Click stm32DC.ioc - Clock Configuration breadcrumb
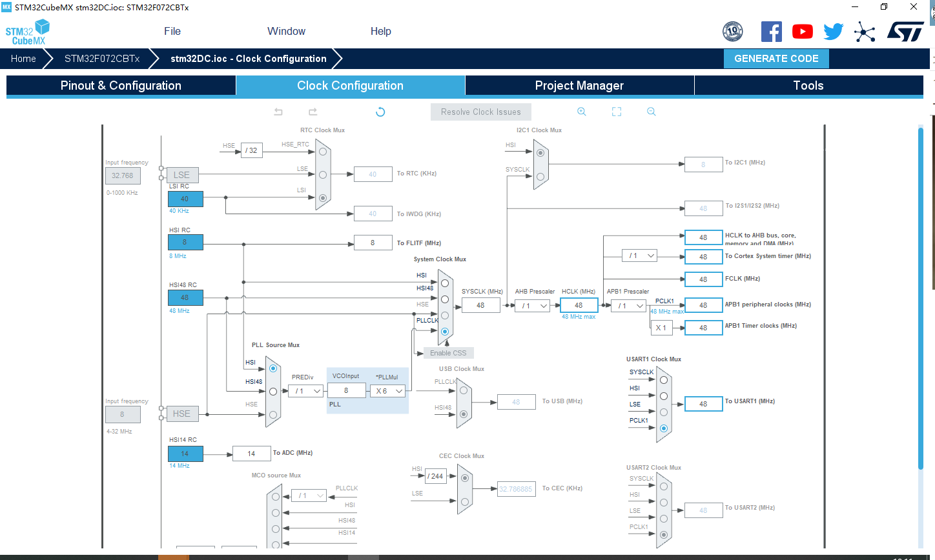This screenshot has width=935, height=560. [x=249, y=59]
